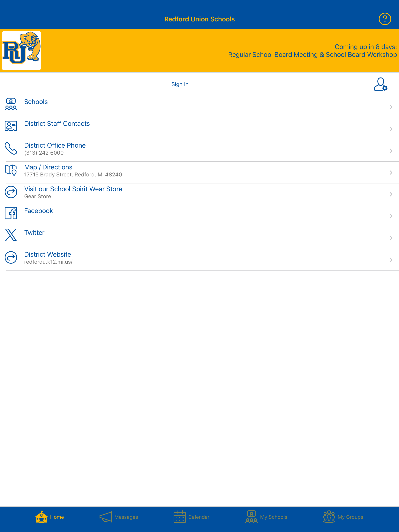
Task: Tap the Twitter row chevron
Action: click(x=391, y=238)
